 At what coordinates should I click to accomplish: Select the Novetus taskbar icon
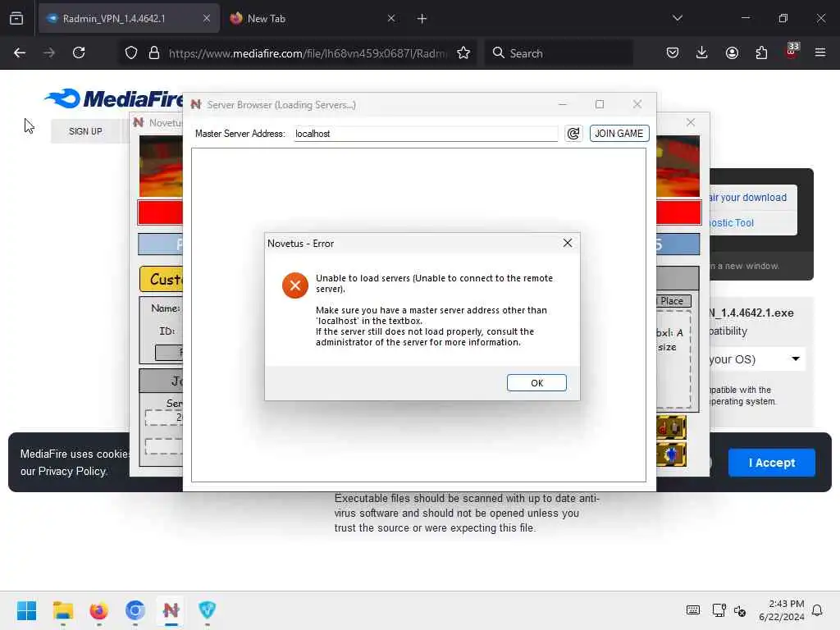pyautogui.click(x=171, y=610)
